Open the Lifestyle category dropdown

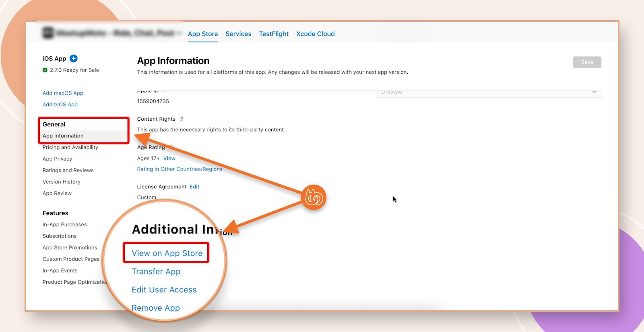click(x=489, y=93)
